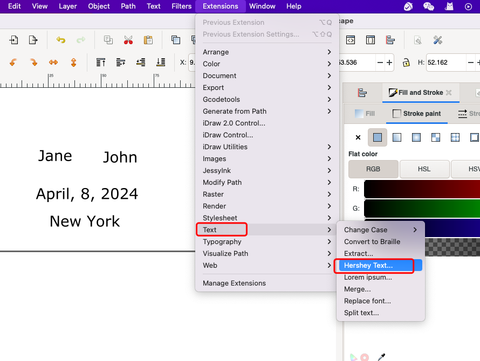Screen dimensions: 480x361
Task: Expand the Color submenu
Action: coord(267,64)
